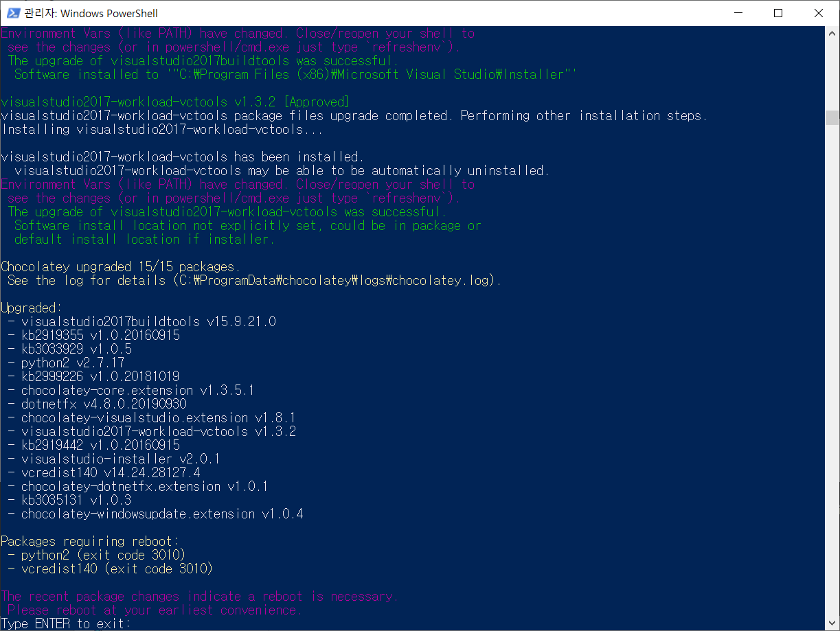Click the 'visualstudio2017-workload-vctools has been installed.' line

point(183,157)
